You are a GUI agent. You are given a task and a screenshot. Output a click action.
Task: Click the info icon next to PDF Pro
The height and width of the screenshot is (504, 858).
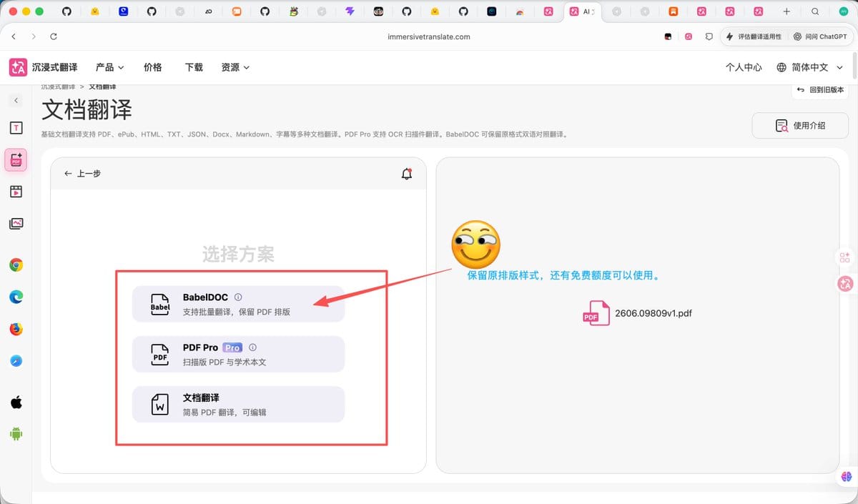(252, 347)
